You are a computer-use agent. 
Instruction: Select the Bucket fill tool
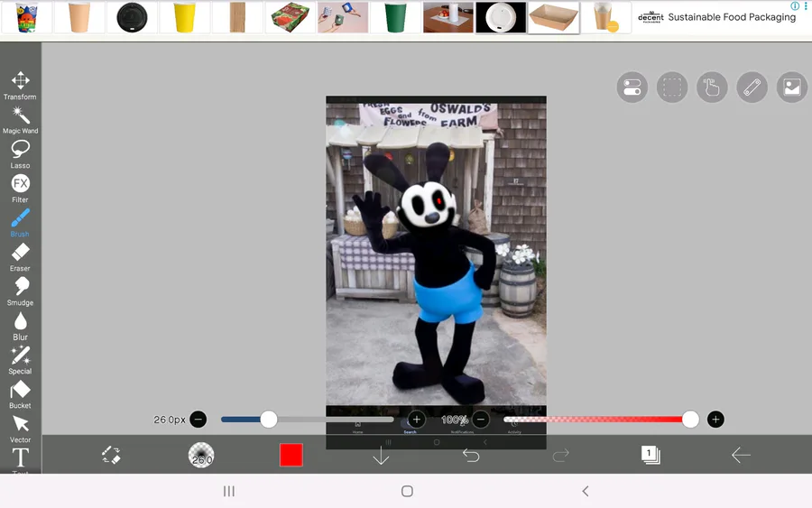(20, 394)
